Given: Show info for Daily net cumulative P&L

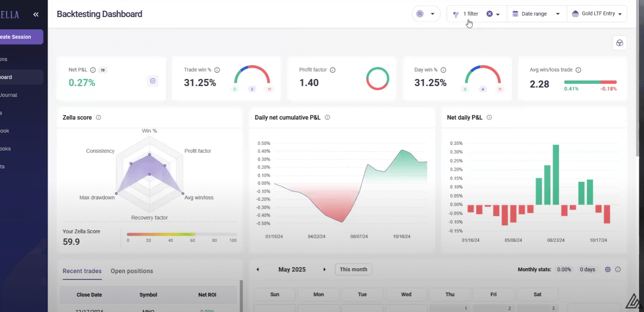Looking at the screenshot, I should (x=328, y=117).
